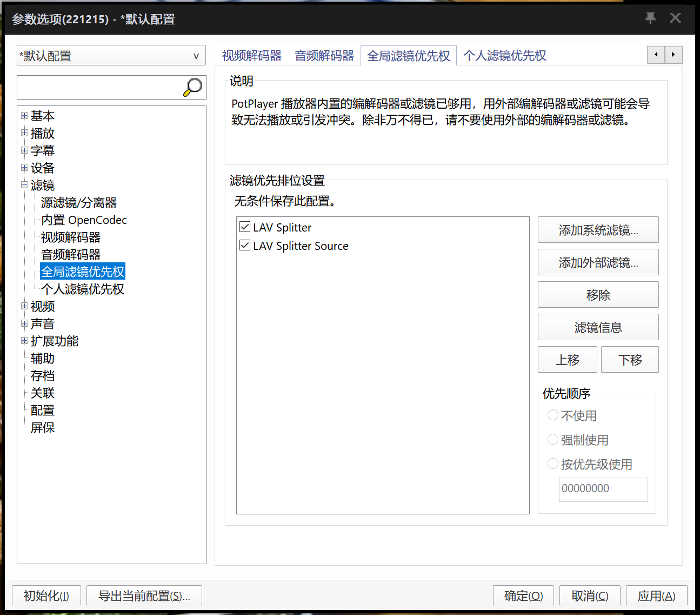Click the 添加外部滤镜 button
This screenshot has width=700, height=615.
(x=598, y=262)
